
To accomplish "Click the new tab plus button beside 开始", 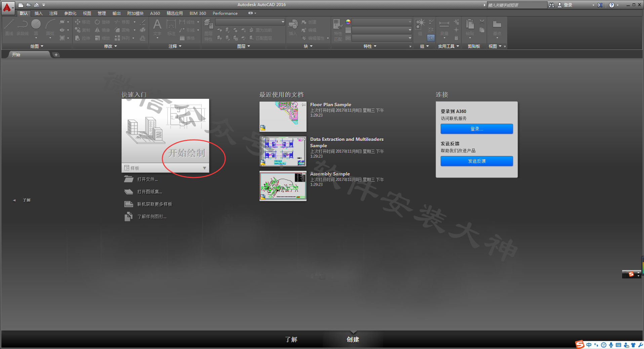I will tap(56, 55).
